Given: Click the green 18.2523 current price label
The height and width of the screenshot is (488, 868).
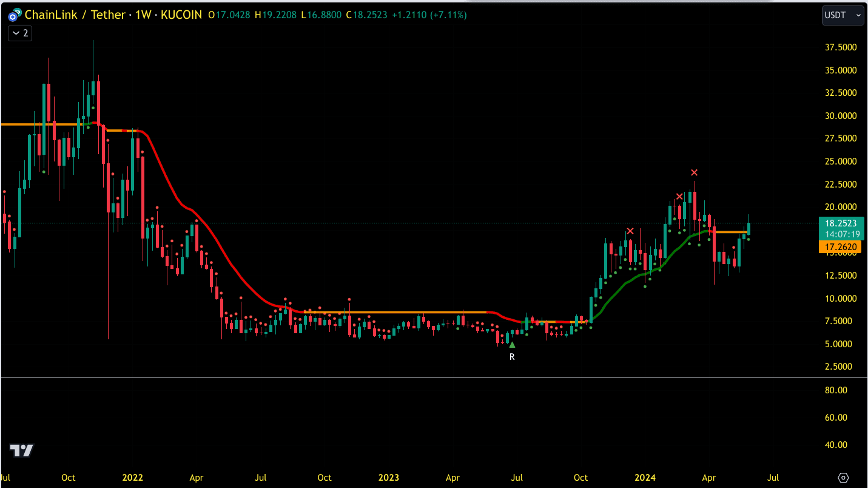Looking at the screenshot, I should (842, 223).
